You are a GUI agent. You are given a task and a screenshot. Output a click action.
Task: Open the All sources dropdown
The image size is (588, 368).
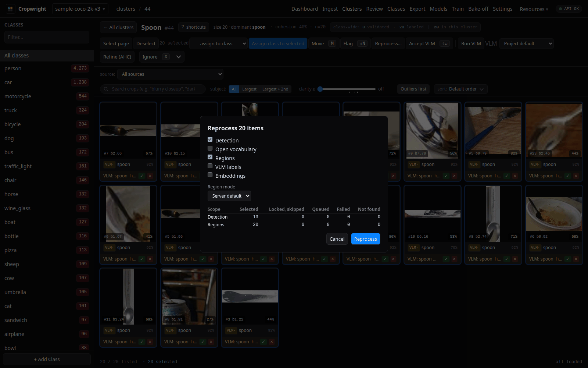coord(170,74)
